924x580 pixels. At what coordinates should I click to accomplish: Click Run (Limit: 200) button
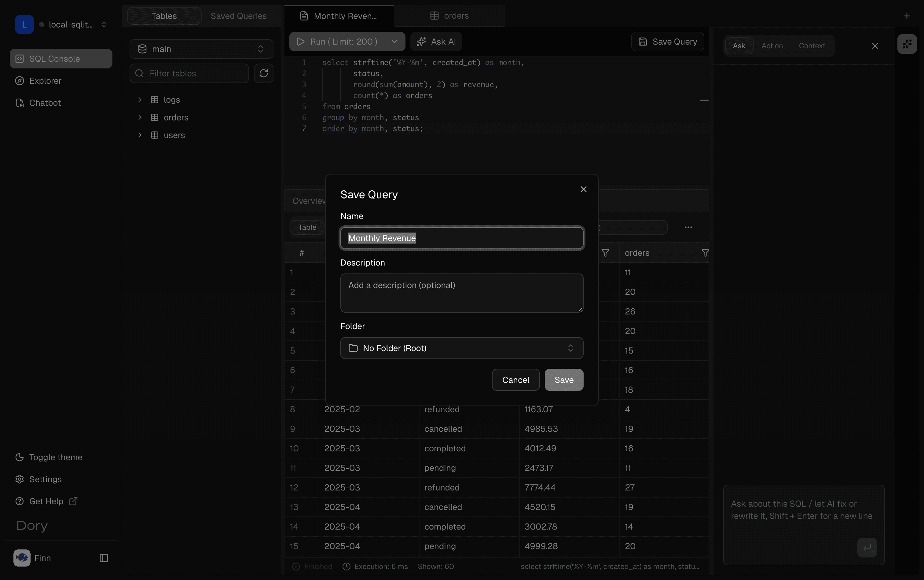coord(338,42)
